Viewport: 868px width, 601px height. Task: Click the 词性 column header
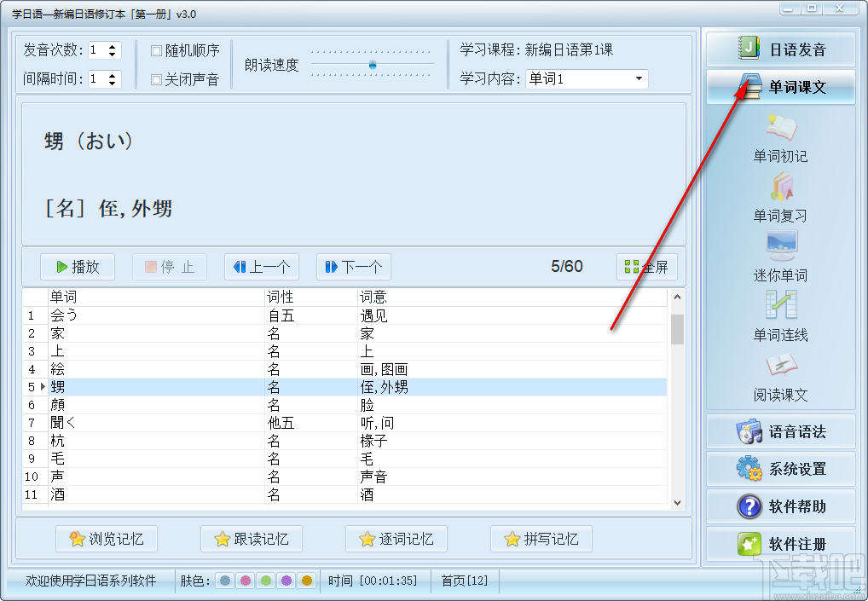(311, 298)
